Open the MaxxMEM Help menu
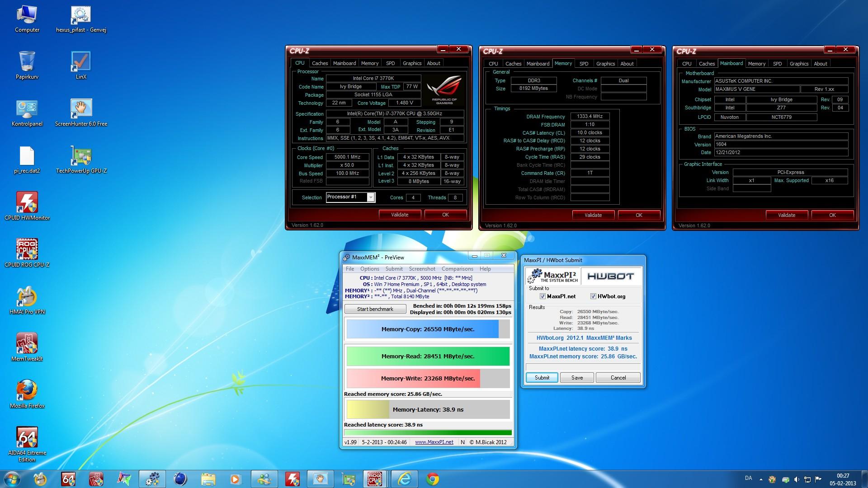Screen dimensions: 868x488 click(485, 269)
